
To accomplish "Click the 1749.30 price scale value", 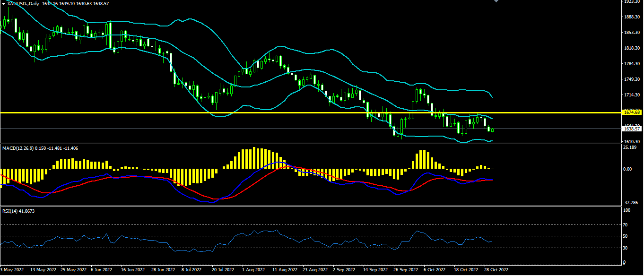I will (632, 79).
